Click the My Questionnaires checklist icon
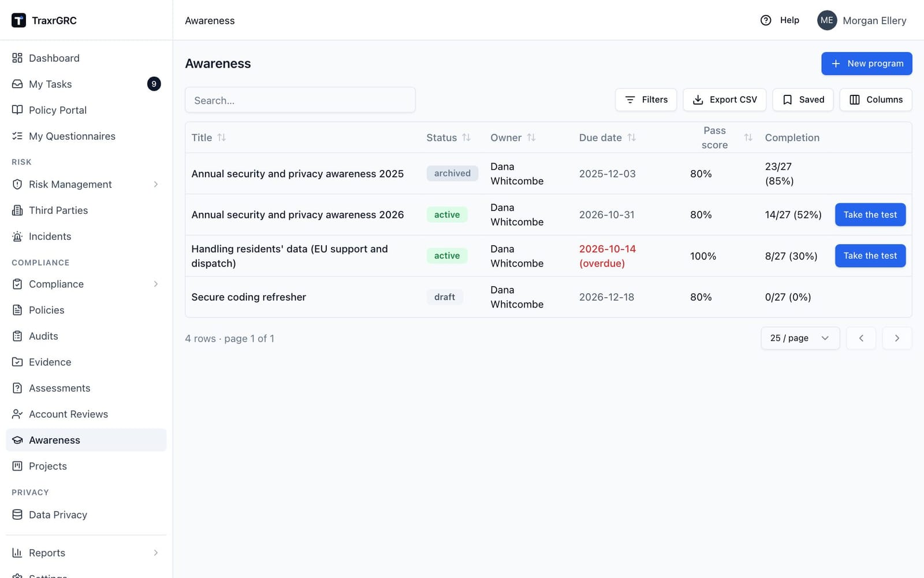 coord(17,136)
